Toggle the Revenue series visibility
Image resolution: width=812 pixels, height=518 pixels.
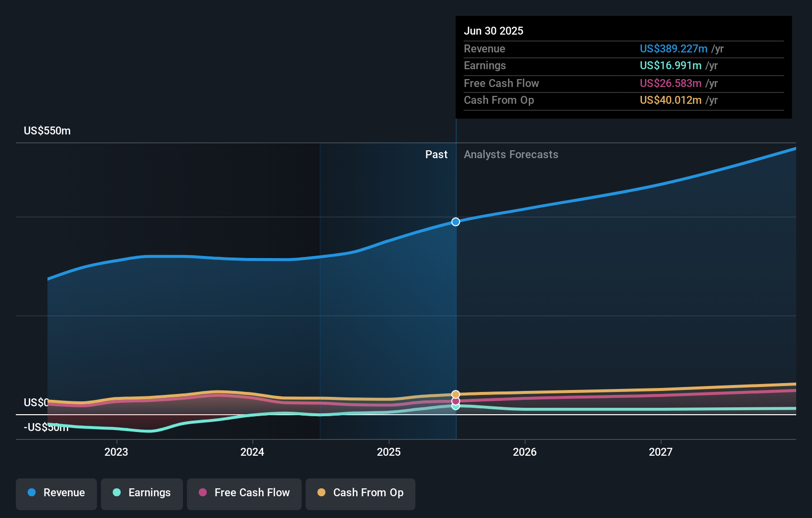click(x=56, y=493)
